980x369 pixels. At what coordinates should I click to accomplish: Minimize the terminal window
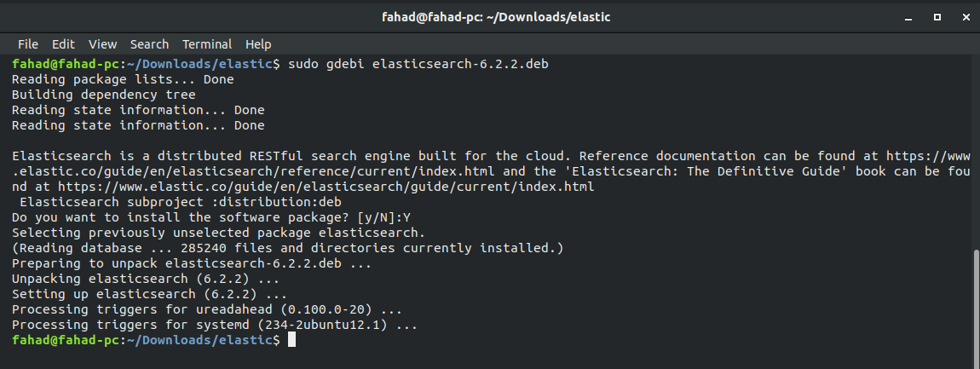(908, 18)
